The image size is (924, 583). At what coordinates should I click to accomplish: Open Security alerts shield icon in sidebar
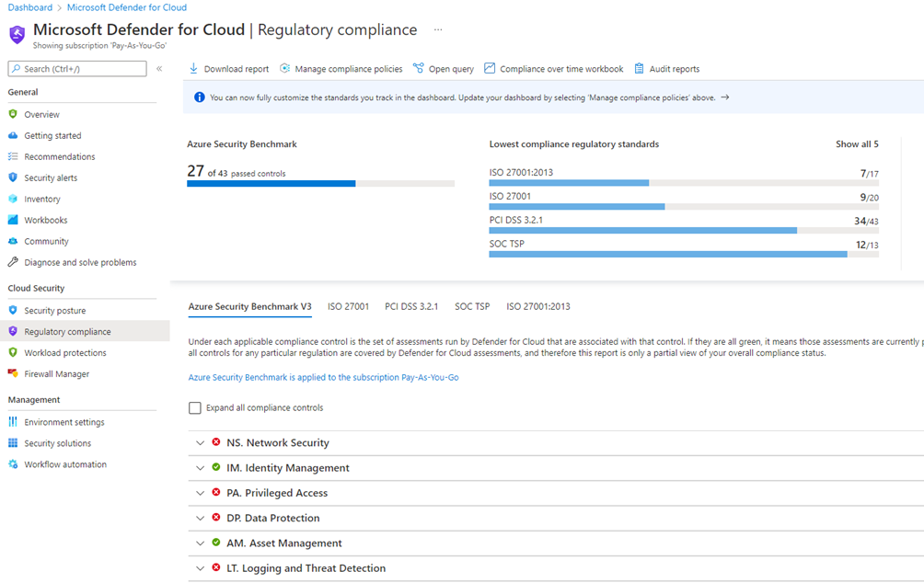click(13, 177)
